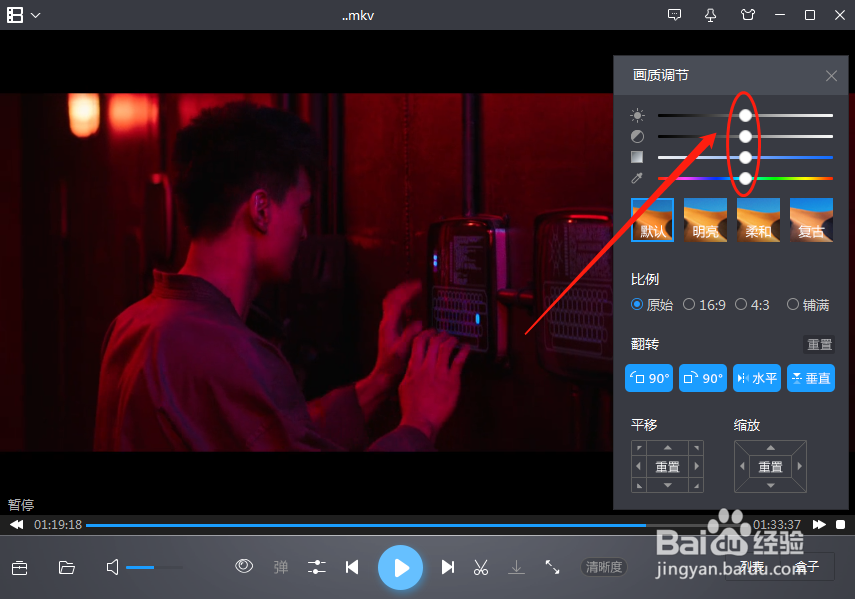Screen dimensions: 855x599
Task: Click the ..mkv title text
Action: [x=358, y=16]
